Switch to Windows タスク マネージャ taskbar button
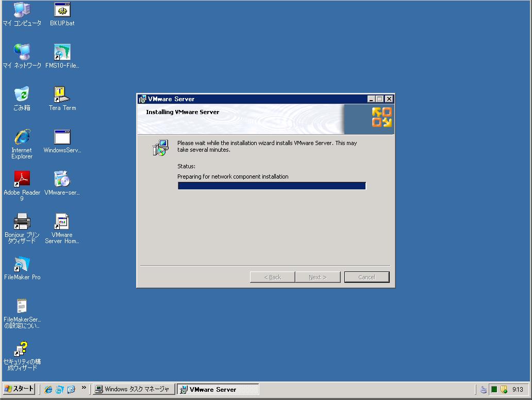 pyautogui.click(x=134, y=389)
